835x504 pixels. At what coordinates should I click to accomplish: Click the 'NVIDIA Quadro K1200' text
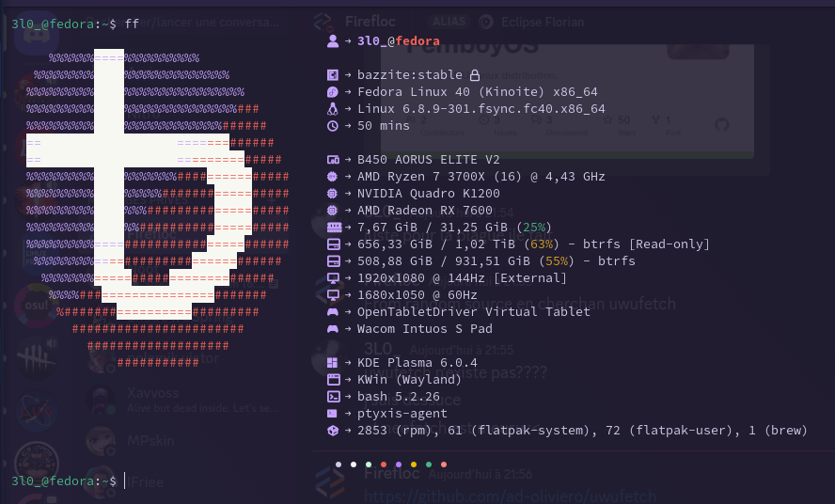[x=429, y=194]
